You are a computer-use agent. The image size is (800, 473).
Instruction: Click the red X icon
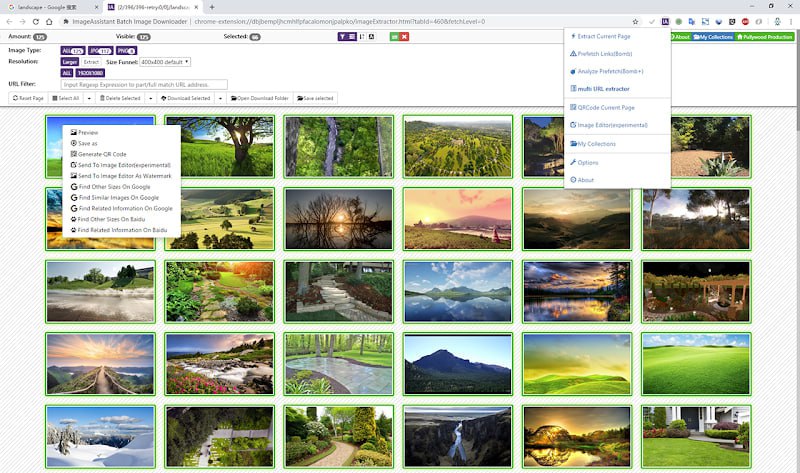click(x=405, y=37)
